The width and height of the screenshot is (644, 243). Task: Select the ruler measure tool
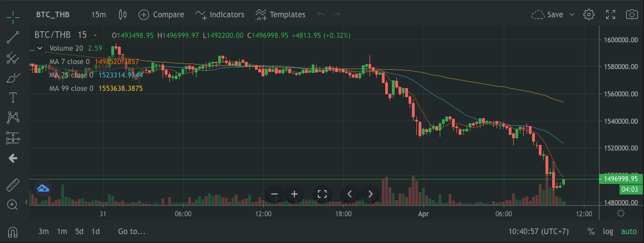click(12, 185)
